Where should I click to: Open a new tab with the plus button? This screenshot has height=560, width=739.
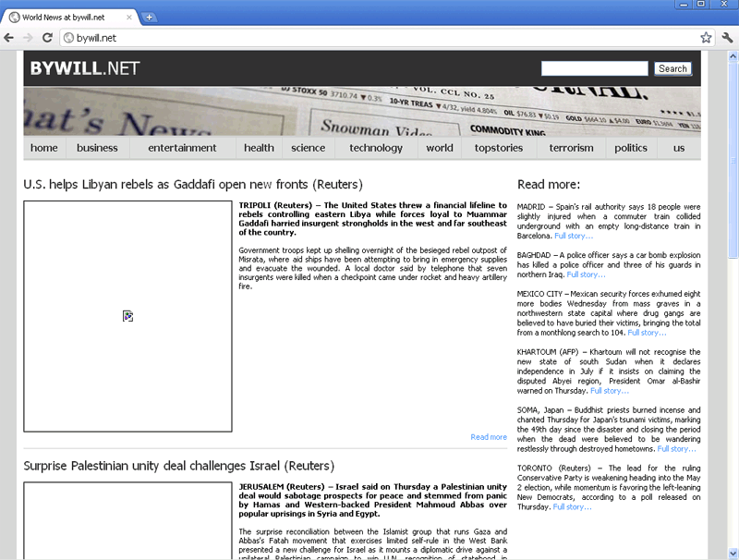tap(150, 17)
